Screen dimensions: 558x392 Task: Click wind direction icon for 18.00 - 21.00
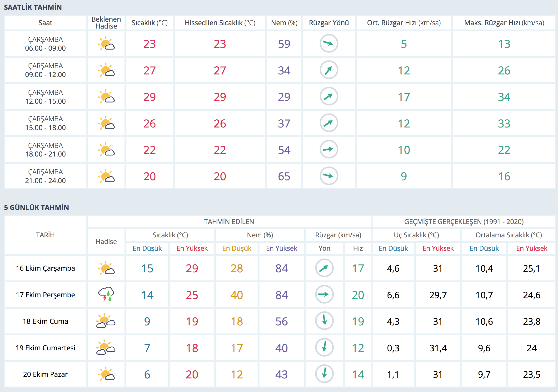click(329, 150)
